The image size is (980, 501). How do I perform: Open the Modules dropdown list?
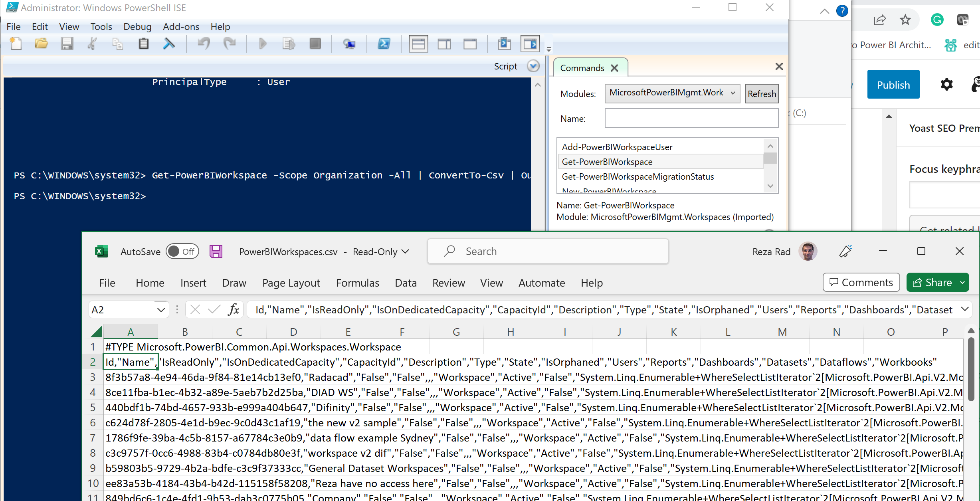733,93
